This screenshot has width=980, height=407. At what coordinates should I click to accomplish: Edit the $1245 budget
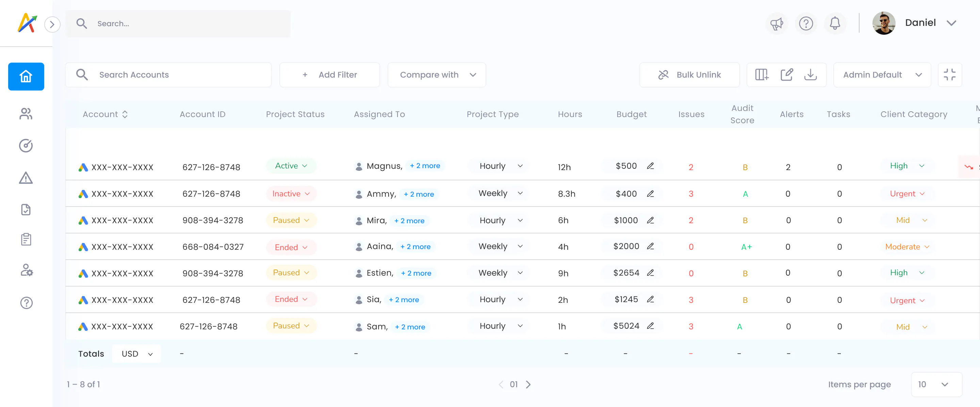coord(650,299)
